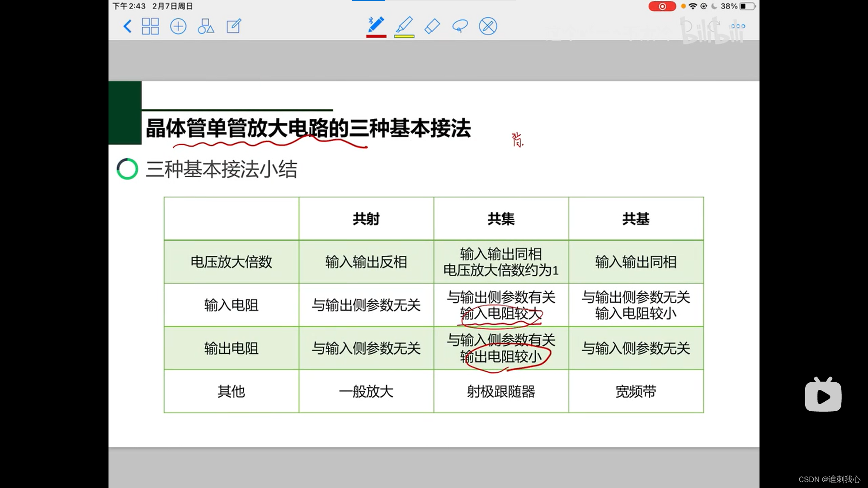
Task: Click the 共集 column header cell
Action: click(x=501, y=219)
